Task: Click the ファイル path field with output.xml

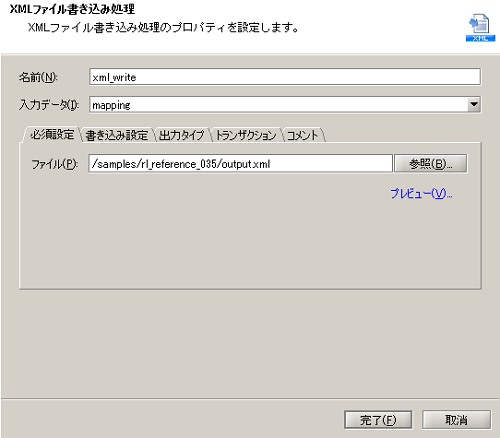Action: click(240, 164)
